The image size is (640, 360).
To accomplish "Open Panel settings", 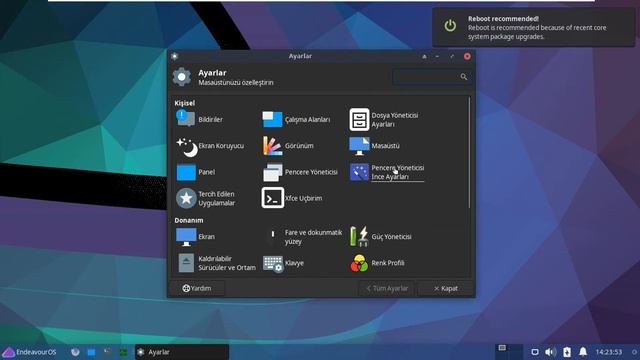I will [x=196, y=172].
